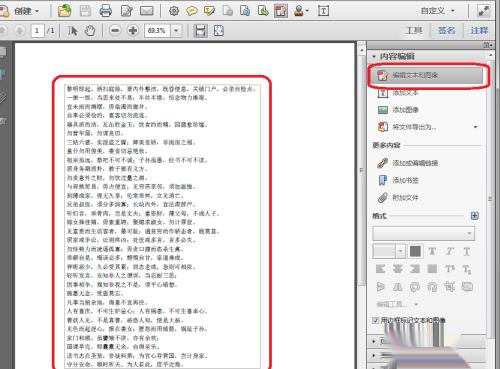Pick the dark gray font color swatch
Image resolution: width=500 pixels, height=369 pixels.
(415, 251)
